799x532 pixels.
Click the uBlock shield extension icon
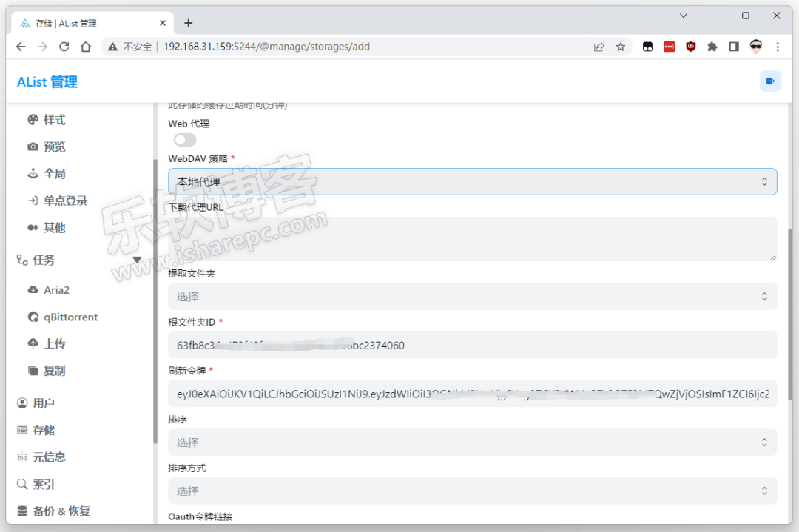(x=691, y=47)
